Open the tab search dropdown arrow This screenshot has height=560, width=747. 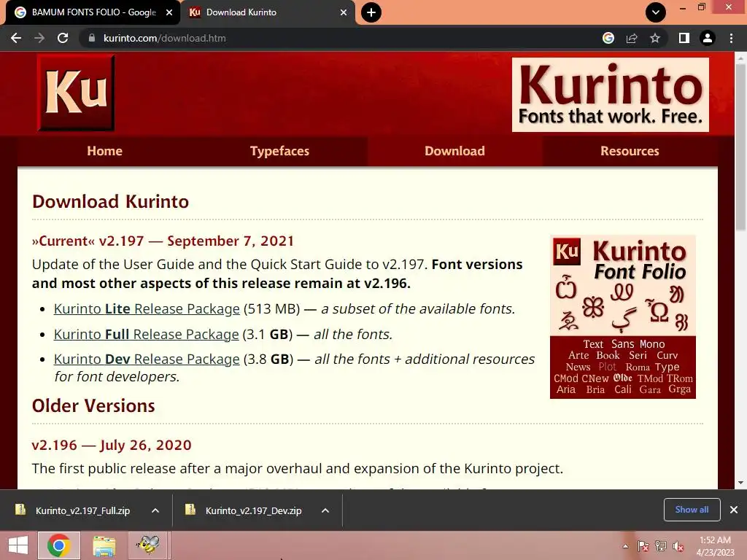656,12
